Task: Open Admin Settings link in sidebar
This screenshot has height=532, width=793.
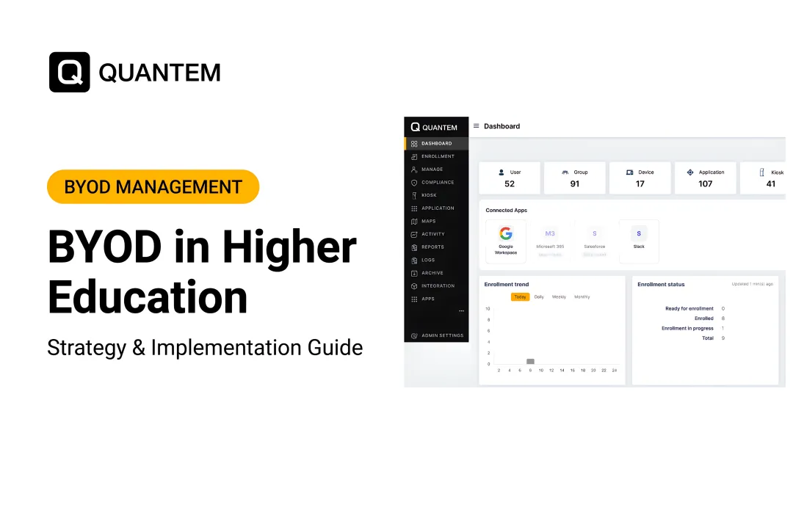Action: coord(436,335)
